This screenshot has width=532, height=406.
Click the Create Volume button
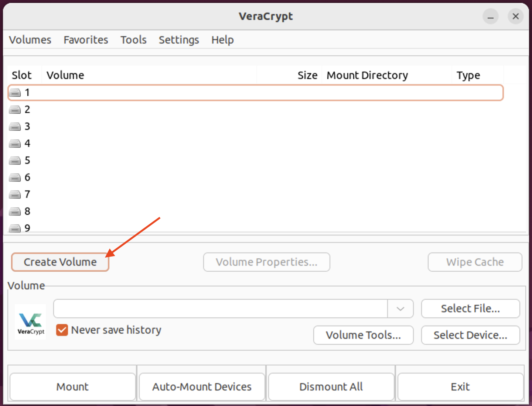(60, 262)
